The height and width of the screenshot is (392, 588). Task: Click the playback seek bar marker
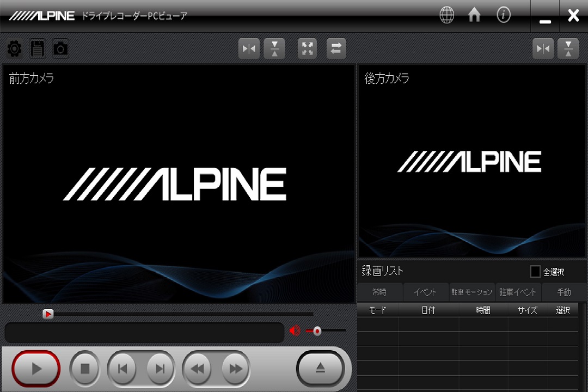click(49, 314)
